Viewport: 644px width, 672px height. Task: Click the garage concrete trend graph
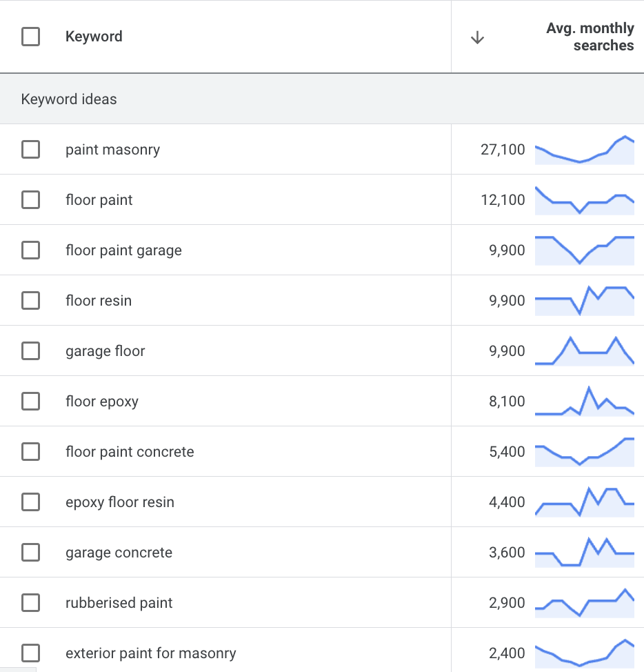584,553
